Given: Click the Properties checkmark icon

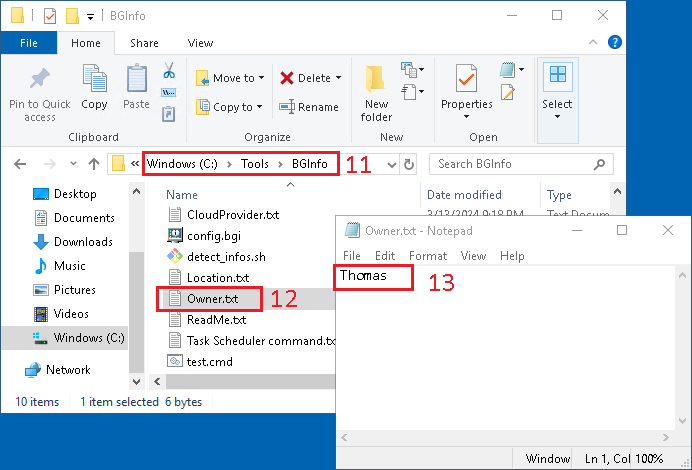Looking at the screenshot, I should [x=466, y=78].
